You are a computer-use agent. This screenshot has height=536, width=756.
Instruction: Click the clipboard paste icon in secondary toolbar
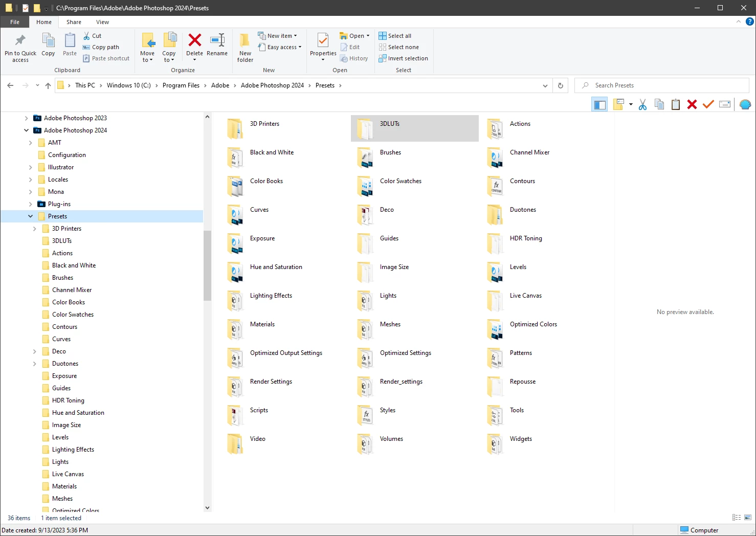[676, 105]
